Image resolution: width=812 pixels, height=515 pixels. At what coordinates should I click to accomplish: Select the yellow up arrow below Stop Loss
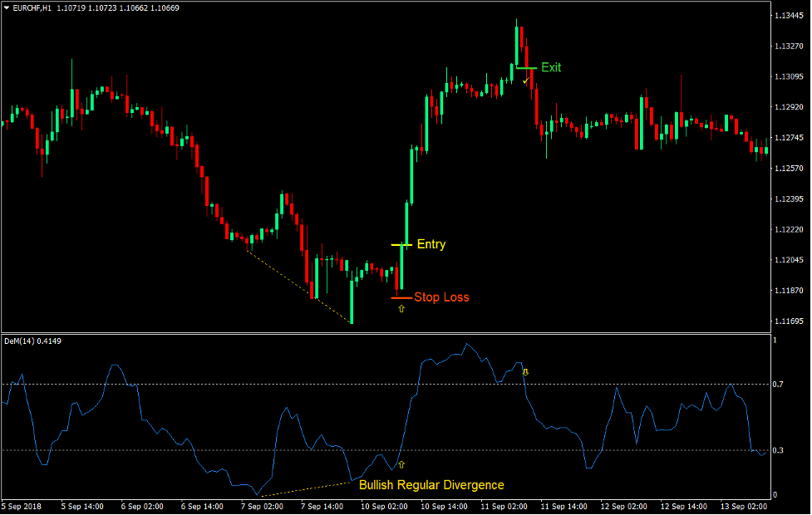401,308
